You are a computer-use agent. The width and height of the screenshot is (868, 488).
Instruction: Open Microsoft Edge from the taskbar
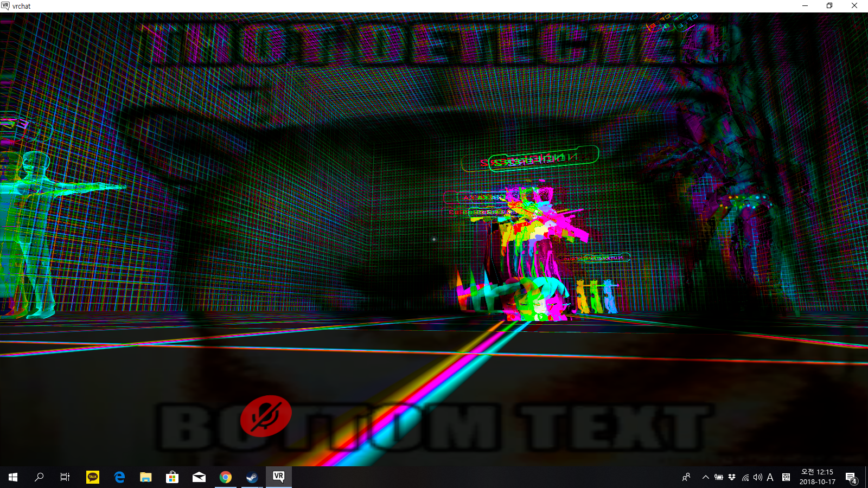tap(119, 477)
